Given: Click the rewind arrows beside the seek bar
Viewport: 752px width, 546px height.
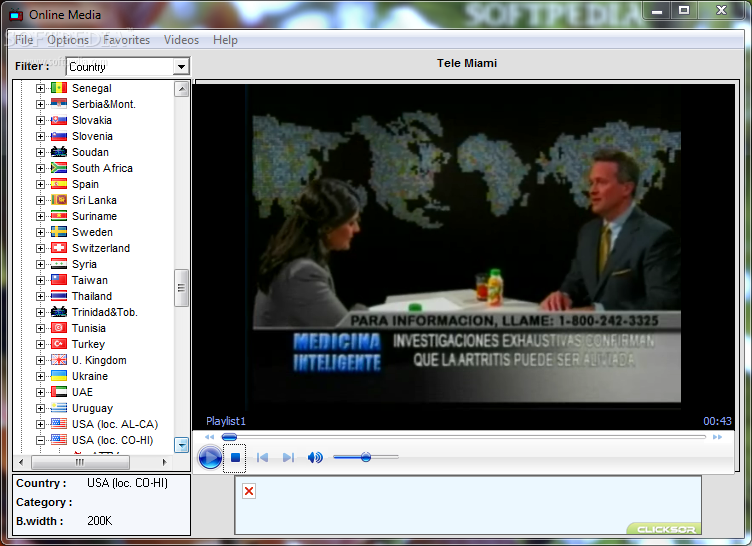Looking at the screenshot, I should tap(209, 437).
